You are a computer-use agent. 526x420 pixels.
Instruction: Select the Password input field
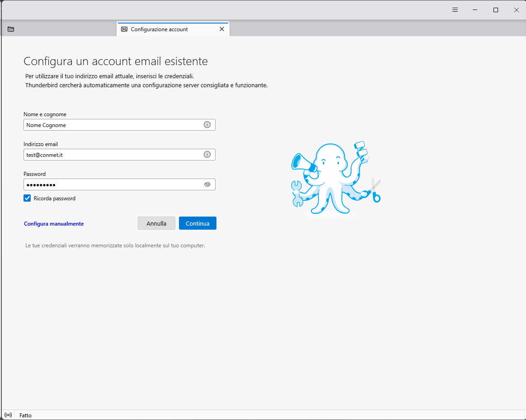tap(113, 184)
